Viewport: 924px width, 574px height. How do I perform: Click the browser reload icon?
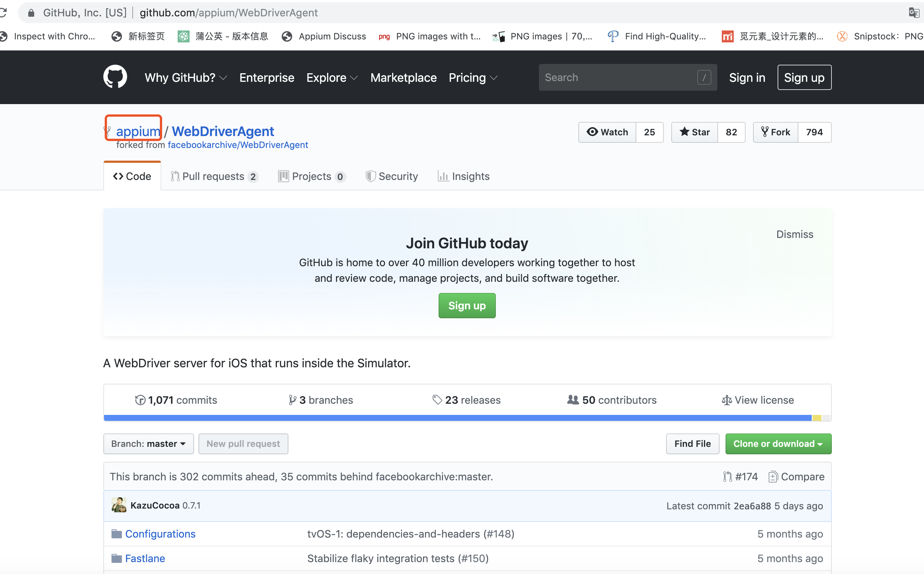pyautogui.click(x=3, y=13)
